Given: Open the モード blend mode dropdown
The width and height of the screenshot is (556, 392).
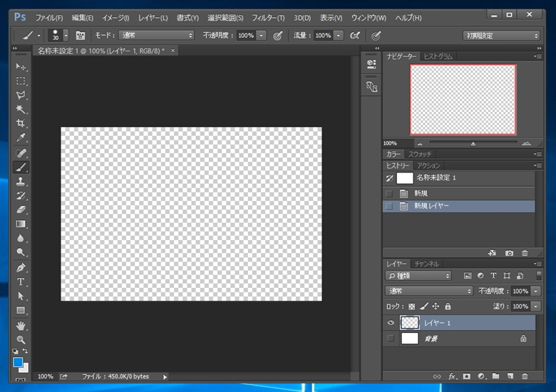Looking at the screenshot, I should (x=156, y=36).
